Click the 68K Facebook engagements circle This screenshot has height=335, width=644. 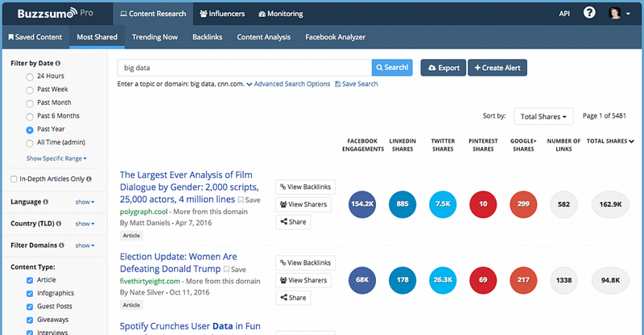point(362,280)
